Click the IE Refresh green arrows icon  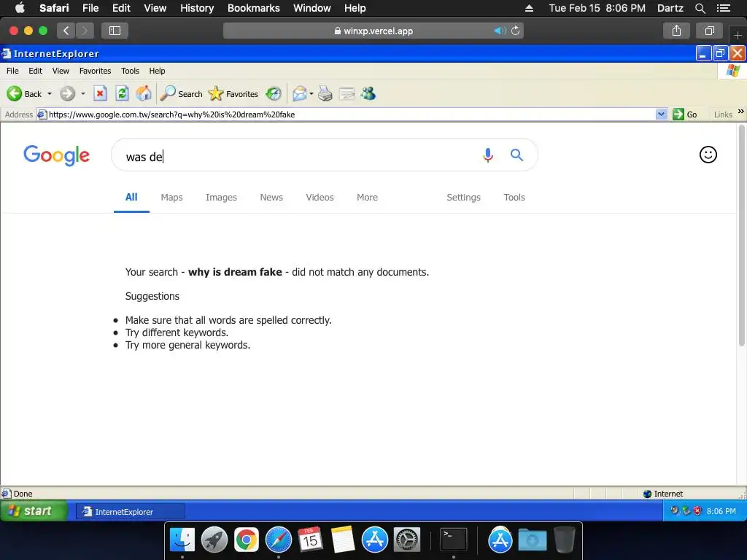(122, 93)
